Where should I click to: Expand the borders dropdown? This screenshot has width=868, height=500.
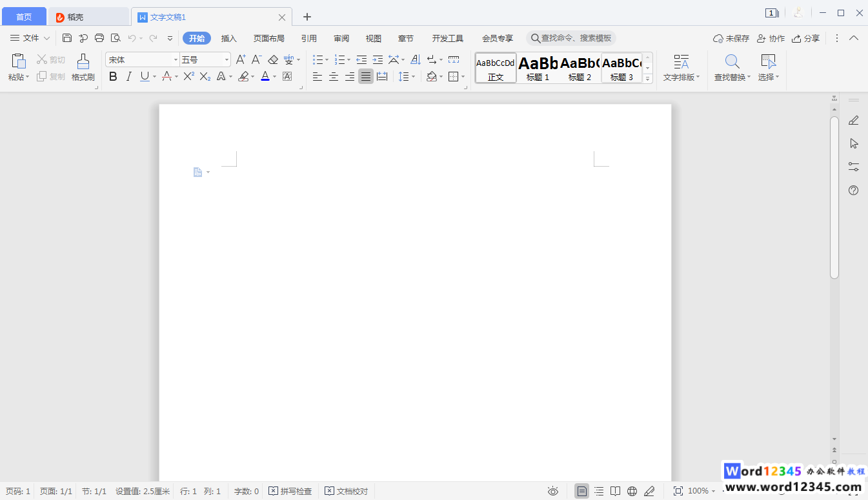tap(463, 77)
